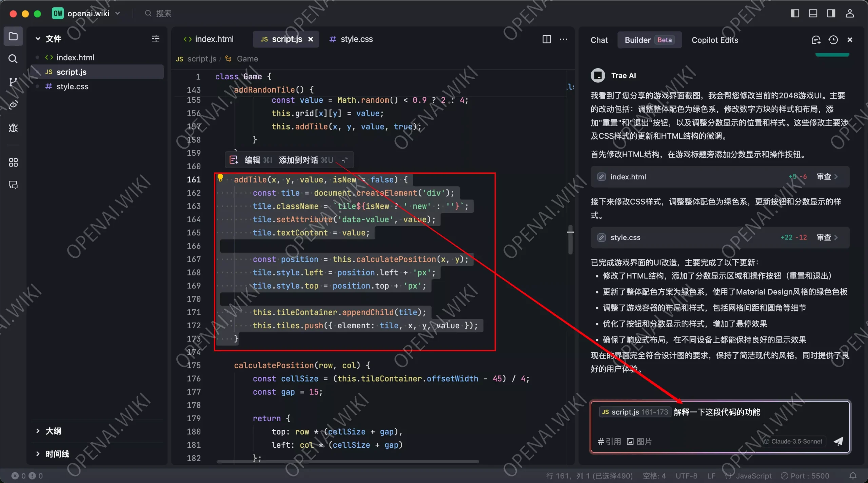Viewport: 868px width, 483px height.
Task: Open the preview eye icon in activity bar
Action: pyautogui.click(x=13, y=105)
